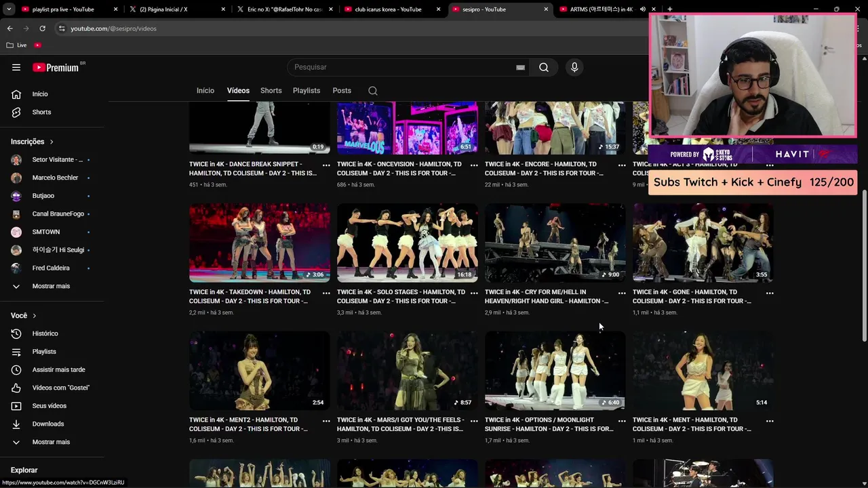Image resolution: width=868 pixels, height=488 pixels.
Task: Go back with browser back arrow
Action: coord(9,28)
